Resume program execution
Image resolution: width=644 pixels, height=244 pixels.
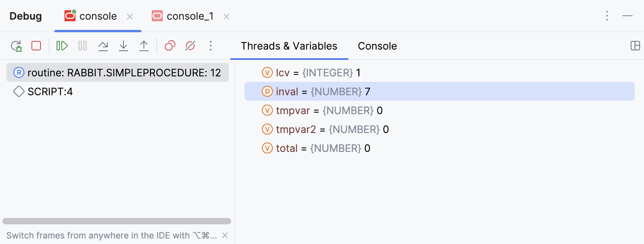pyautogui.click(x=62, y=46)
